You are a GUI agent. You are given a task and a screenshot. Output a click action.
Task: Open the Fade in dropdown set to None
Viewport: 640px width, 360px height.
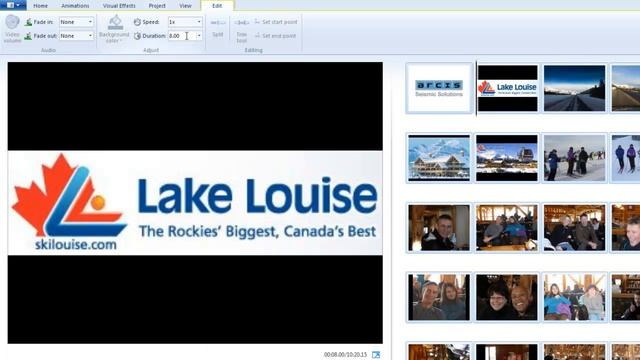point(76,22)
